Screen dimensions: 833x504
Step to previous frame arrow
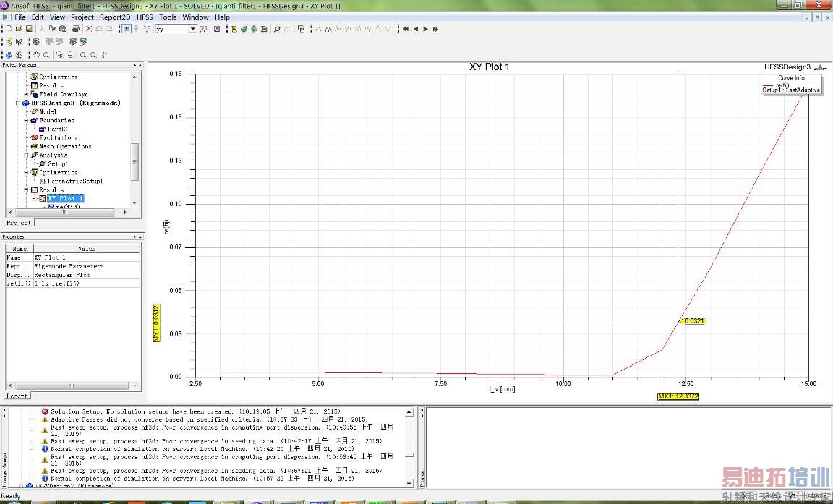pyautogui.click(x=416, y=29)
